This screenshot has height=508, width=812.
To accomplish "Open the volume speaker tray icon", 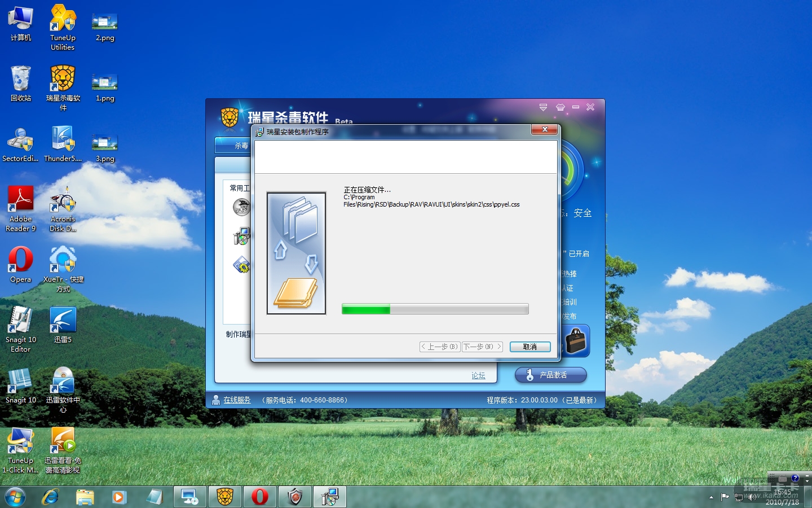I will 752,497.
